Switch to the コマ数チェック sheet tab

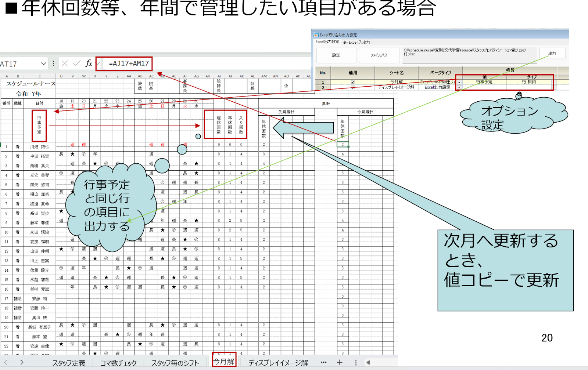point(118,363)
